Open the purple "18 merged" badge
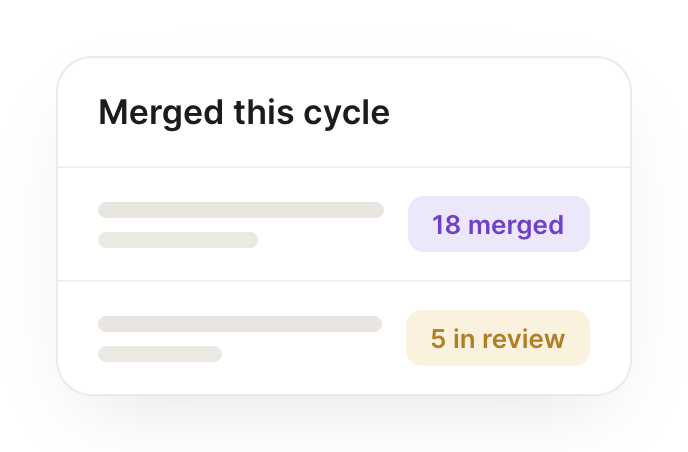 pyautogui.click(x=499, y=224)
